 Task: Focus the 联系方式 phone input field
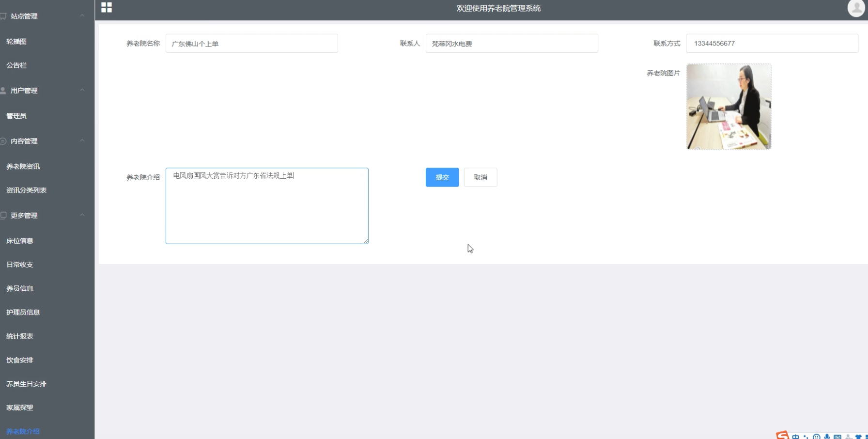[x=772, y=44]
